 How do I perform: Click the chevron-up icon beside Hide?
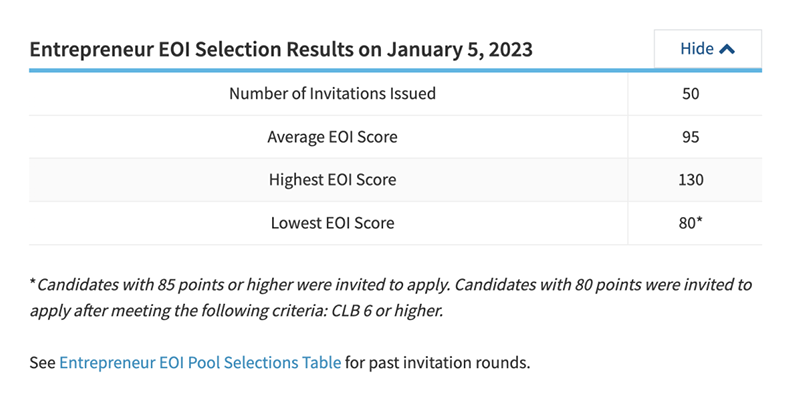click(727, 49)
